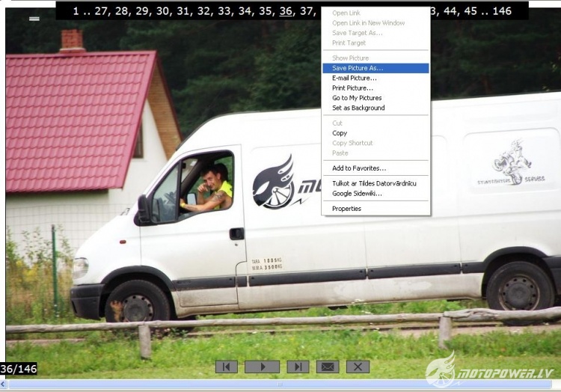This screenshot has width=561, height=392.
Task: Go to page 1 link
Action: (76, 11)
